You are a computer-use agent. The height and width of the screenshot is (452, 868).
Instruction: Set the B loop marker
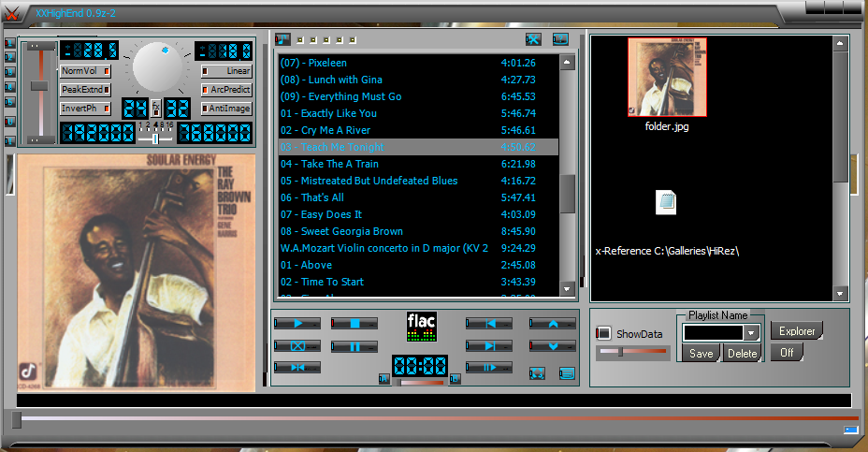pyautogui.click(x=455, y=379)
